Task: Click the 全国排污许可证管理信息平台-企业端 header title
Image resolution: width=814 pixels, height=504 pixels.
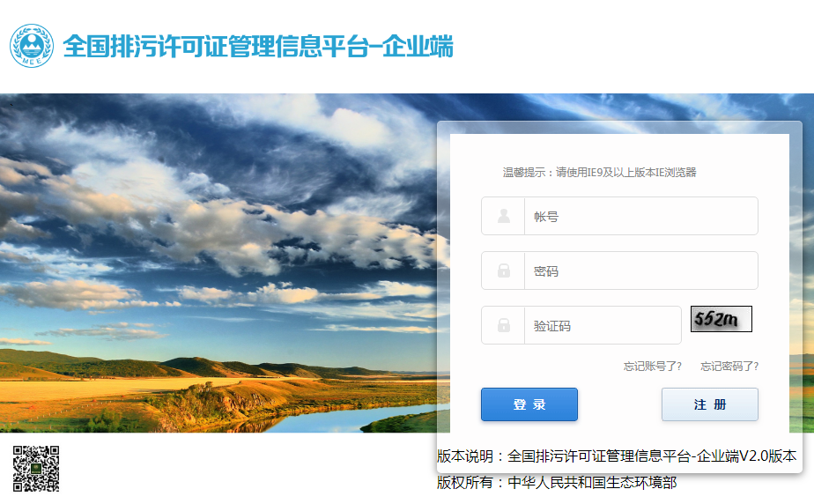Action: click(258, 46)
